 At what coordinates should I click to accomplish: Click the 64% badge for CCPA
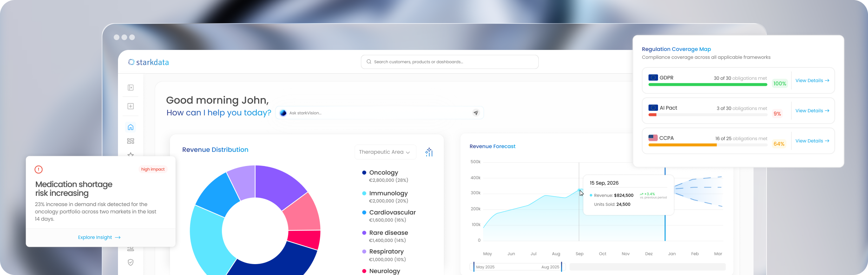(779, 144)
